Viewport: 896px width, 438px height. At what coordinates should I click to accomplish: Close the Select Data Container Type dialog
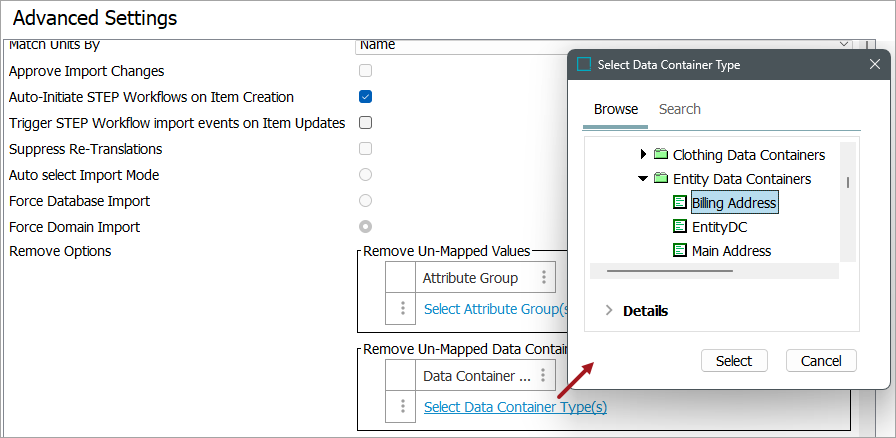(874, 64)
